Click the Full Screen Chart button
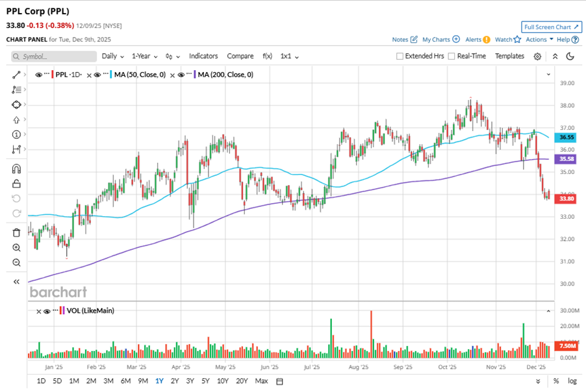 pos(551,27)
